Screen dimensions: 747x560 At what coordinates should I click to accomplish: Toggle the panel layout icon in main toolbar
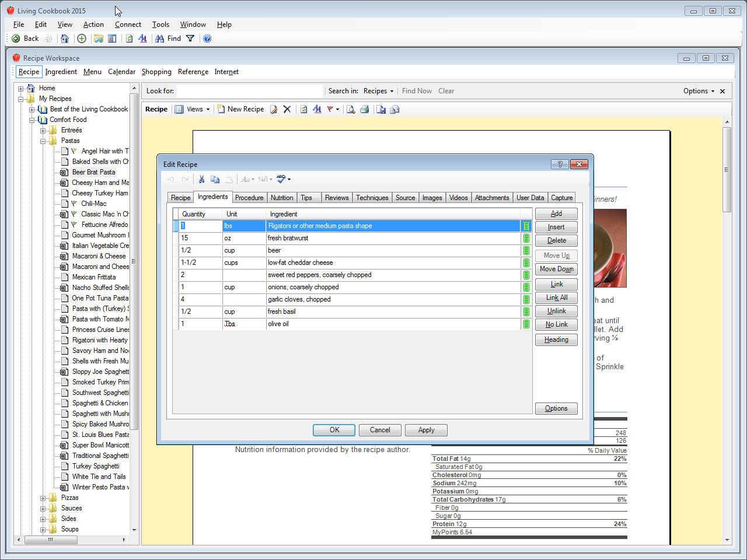point(112,38)
